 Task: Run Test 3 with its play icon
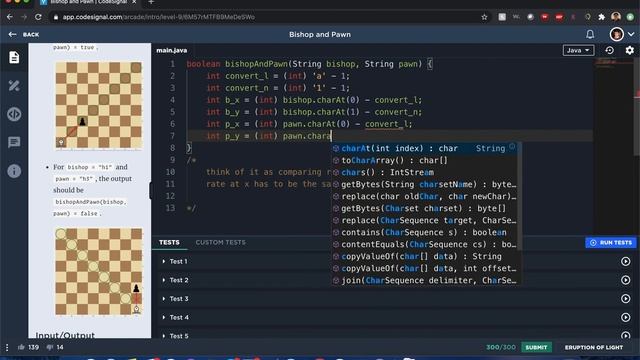point(625,299)
